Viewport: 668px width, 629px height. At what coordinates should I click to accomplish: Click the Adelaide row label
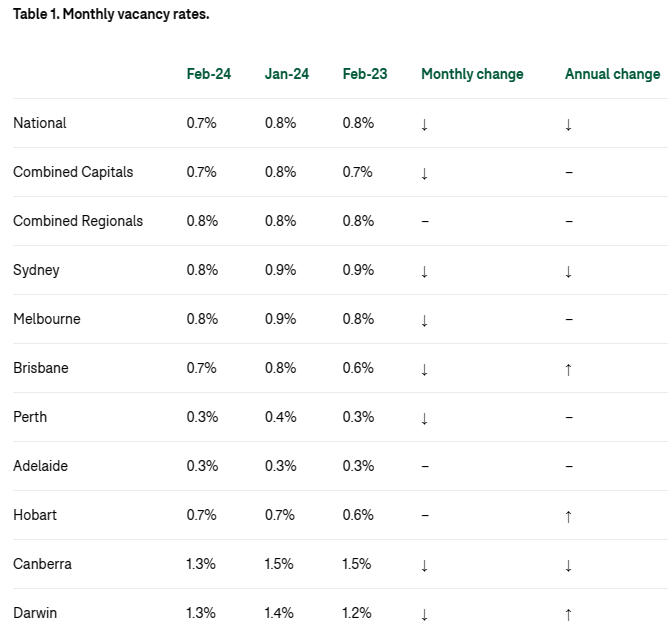[x=40, y=466]
